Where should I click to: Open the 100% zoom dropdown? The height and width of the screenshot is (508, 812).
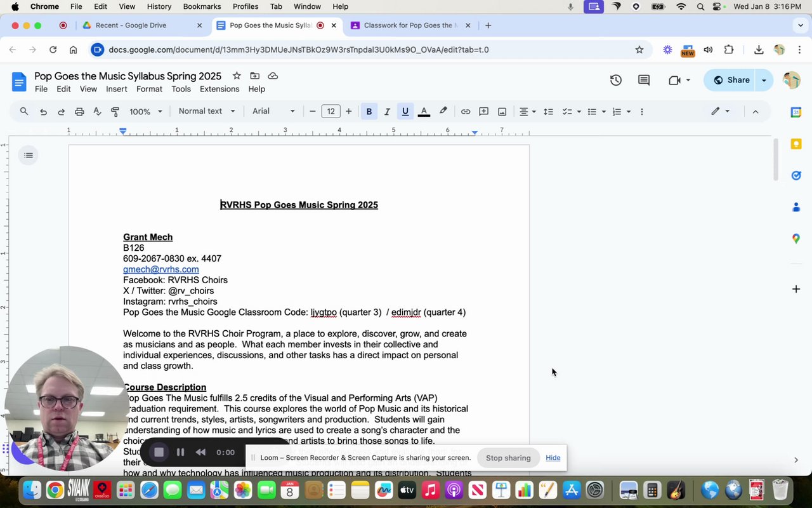[x=146, y=112]
